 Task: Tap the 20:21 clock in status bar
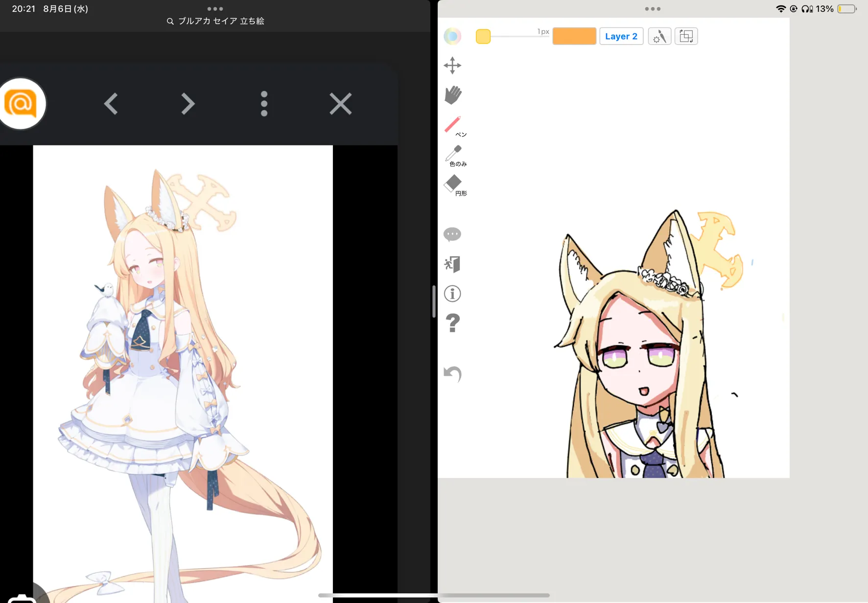[23, 9]
